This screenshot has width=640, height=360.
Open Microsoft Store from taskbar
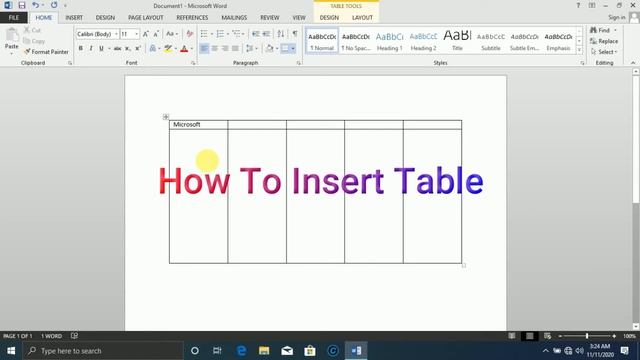click(x=310, y=351)
